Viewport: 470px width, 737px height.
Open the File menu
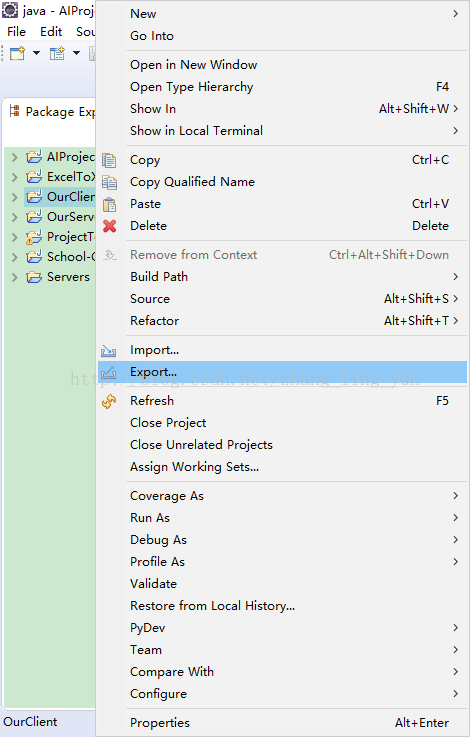point(16,32)
